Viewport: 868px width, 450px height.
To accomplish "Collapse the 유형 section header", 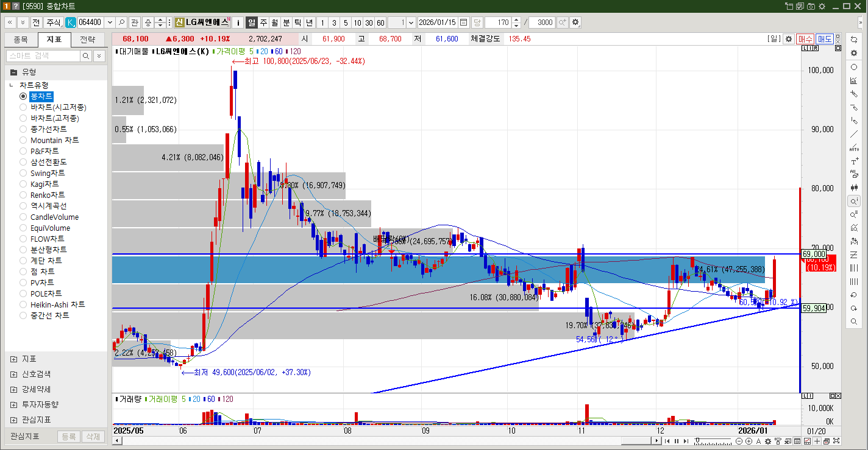I will click(55, 72).
